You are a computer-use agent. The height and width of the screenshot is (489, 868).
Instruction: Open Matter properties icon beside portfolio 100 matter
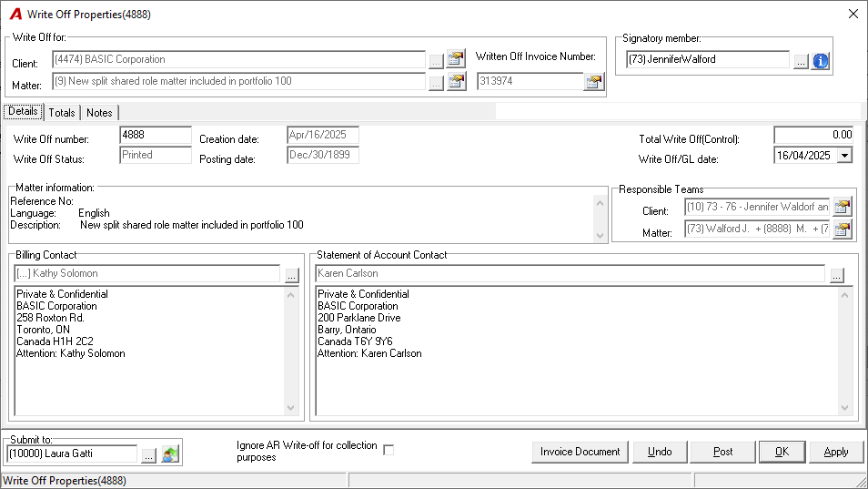456,81
